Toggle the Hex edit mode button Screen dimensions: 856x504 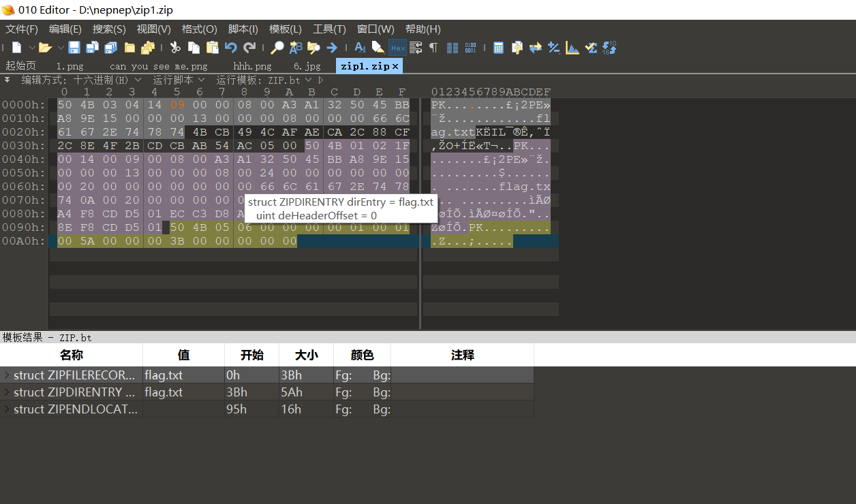tap(397, 48)
